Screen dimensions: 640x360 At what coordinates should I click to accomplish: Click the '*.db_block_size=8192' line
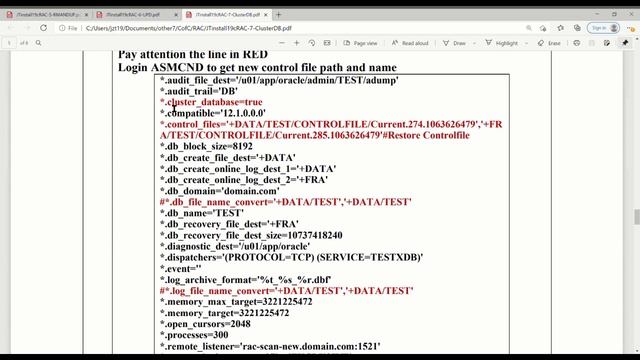point(206,147)
